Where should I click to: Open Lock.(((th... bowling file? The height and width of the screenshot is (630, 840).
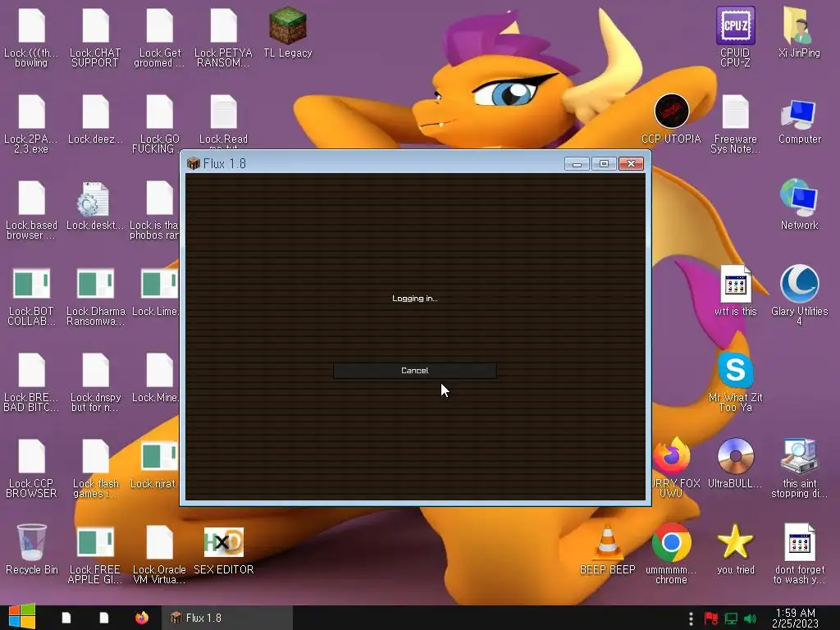[31, 37]
